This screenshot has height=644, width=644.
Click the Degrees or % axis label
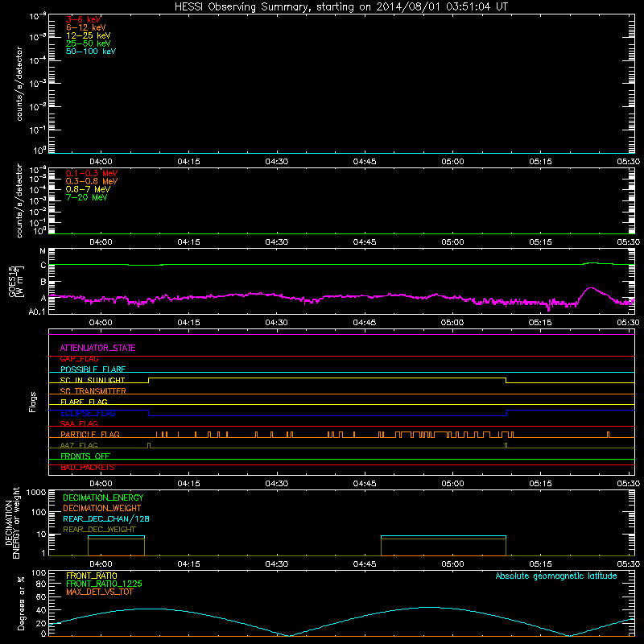21,603
